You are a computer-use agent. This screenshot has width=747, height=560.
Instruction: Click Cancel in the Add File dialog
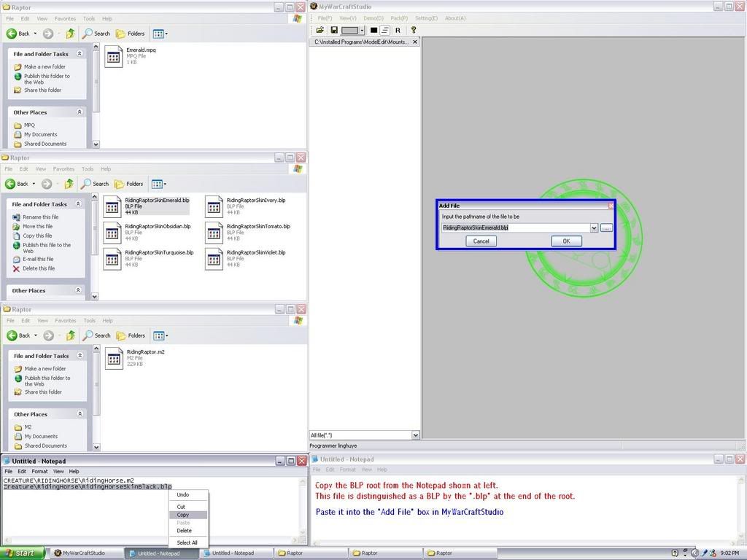[x=481, y=241]
